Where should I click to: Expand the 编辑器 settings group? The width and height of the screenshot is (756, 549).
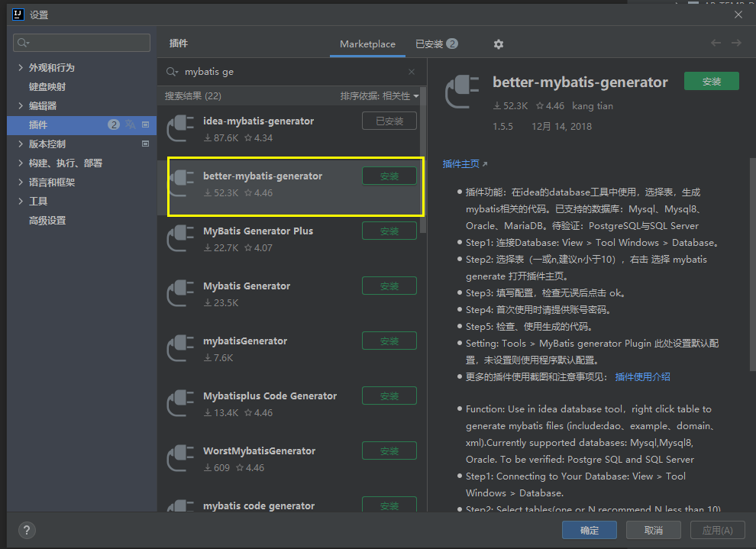tap(21, 105)
